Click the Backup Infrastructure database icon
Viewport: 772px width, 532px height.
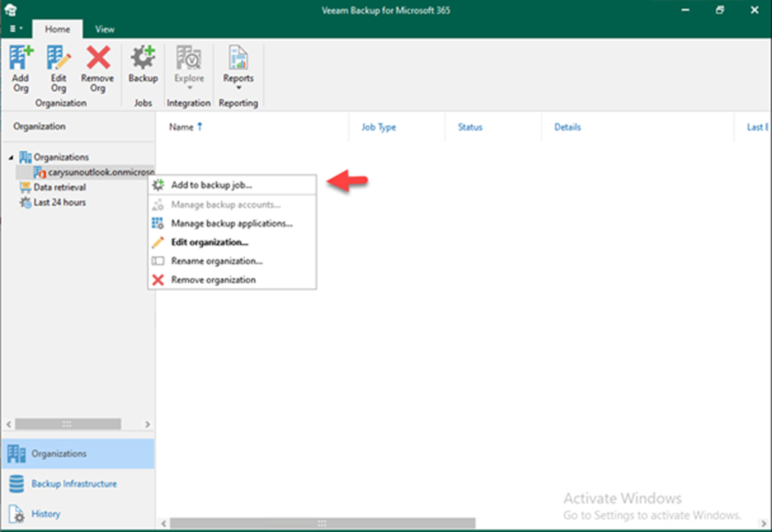(17, 484)
